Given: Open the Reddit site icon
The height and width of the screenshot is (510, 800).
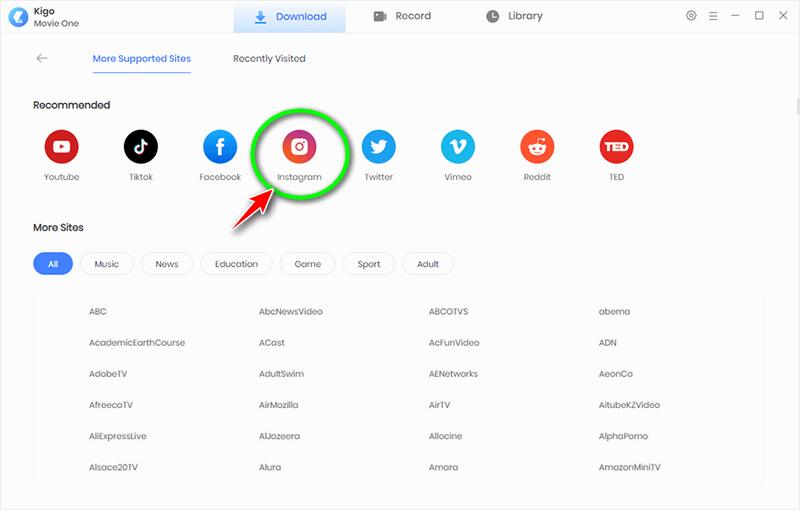Looking at the screenshot, I should pyautogui.click(x=537, y=147).
